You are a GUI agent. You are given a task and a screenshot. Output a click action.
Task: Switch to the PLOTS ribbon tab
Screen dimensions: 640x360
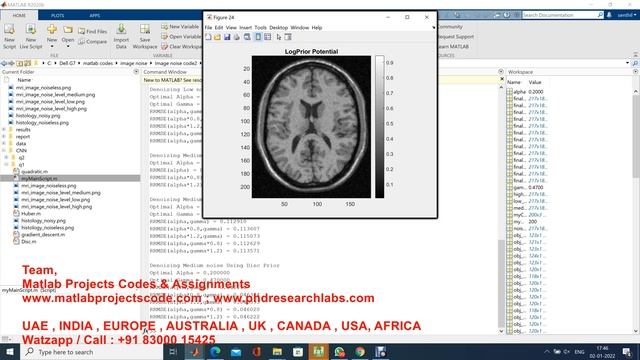[x=58, y=16]
